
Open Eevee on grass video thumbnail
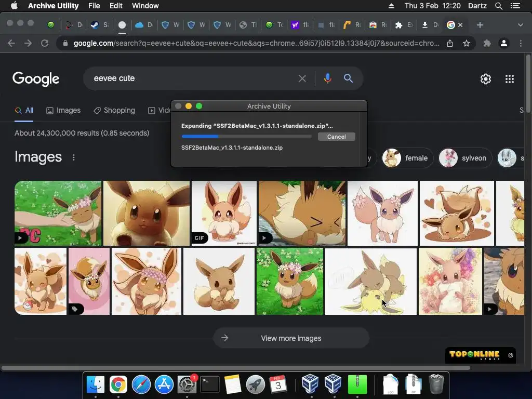coord(58,213)
